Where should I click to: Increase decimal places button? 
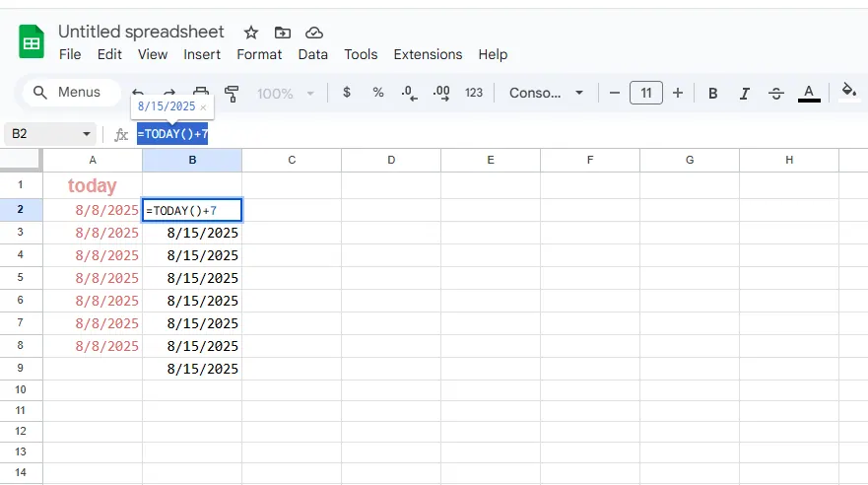click(441, 93)
